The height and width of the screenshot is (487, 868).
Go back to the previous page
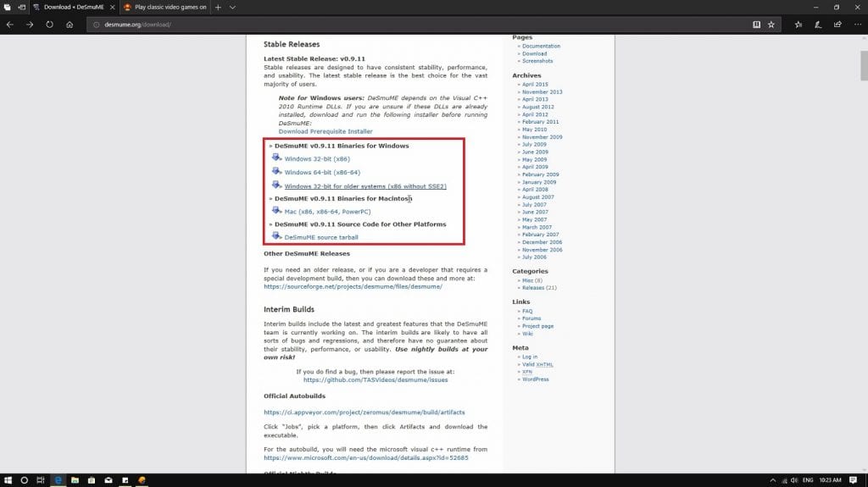(x=10, y=25)
